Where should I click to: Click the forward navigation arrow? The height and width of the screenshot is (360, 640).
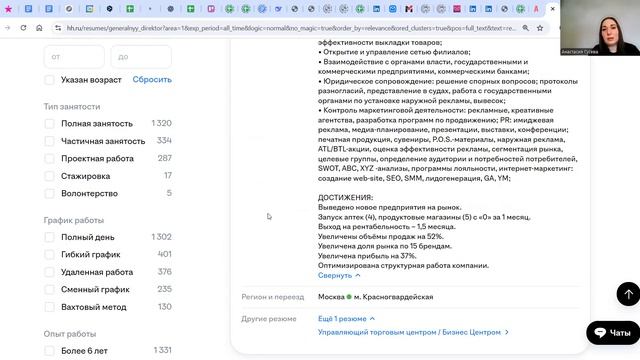click(7, 28)
